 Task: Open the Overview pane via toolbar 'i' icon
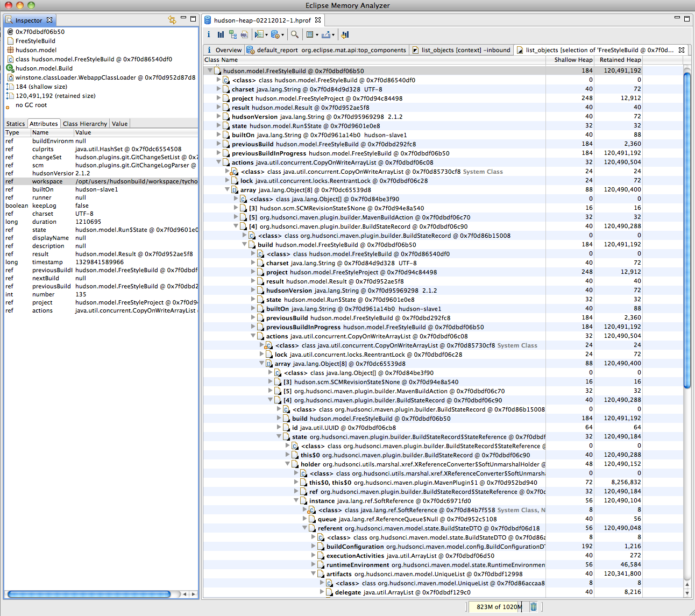209,34
